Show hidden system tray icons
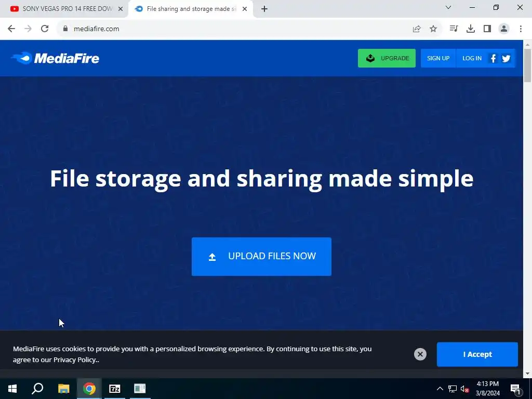This screenshot has height=399, width=532. (x=440, y=389)
